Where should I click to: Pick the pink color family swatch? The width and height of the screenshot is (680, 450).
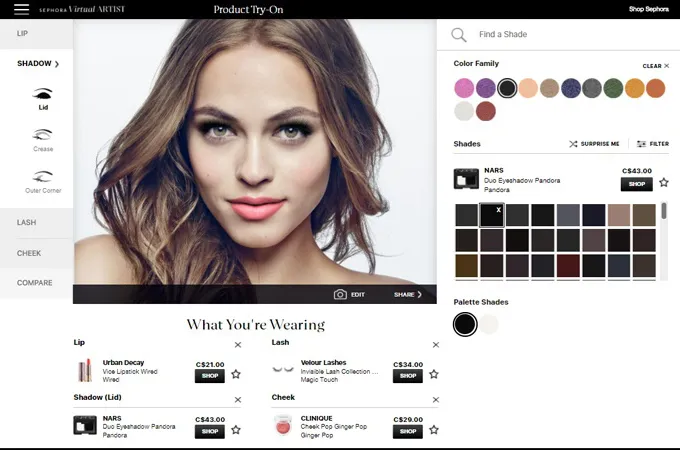click(464, 88)
